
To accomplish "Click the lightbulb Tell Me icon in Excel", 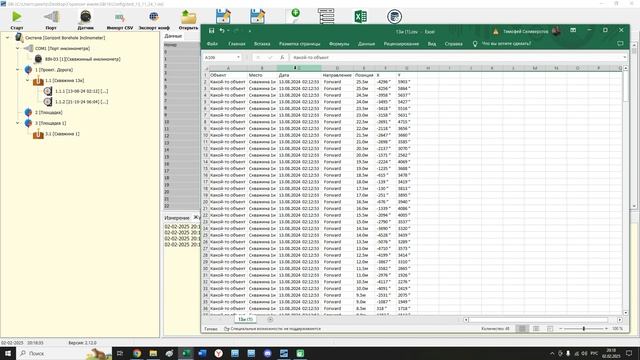I will [475, 44].
